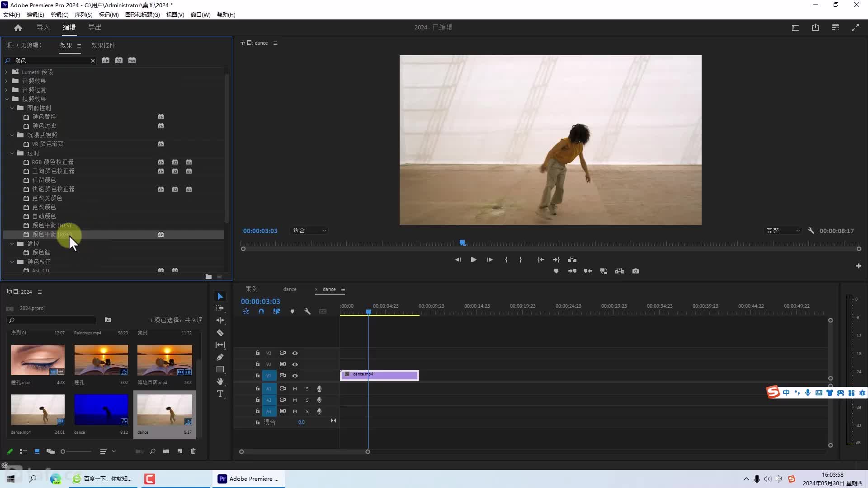Step back one frame
868x488 pixels.
click(458, 259)
